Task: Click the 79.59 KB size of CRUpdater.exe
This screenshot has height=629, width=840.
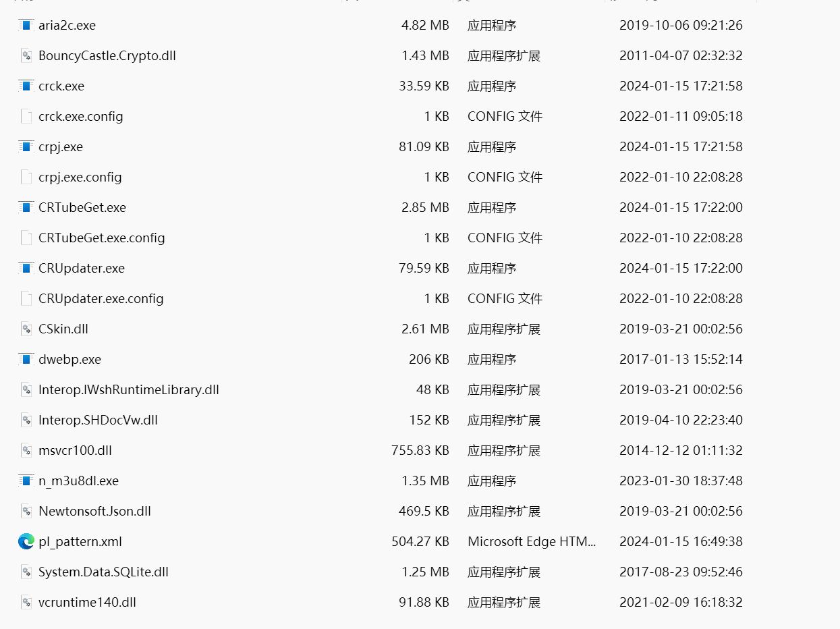Action: point(424,269)
